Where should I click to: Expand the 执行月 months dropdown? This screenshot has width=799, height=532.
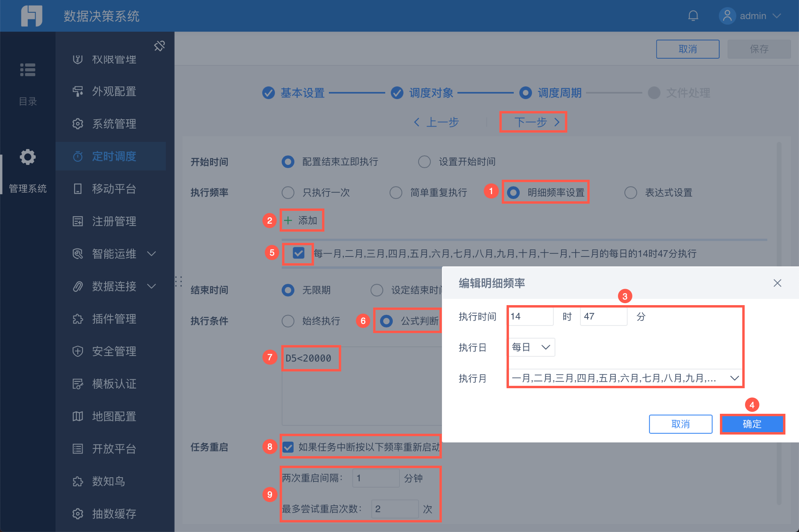(x=734, y=378)
